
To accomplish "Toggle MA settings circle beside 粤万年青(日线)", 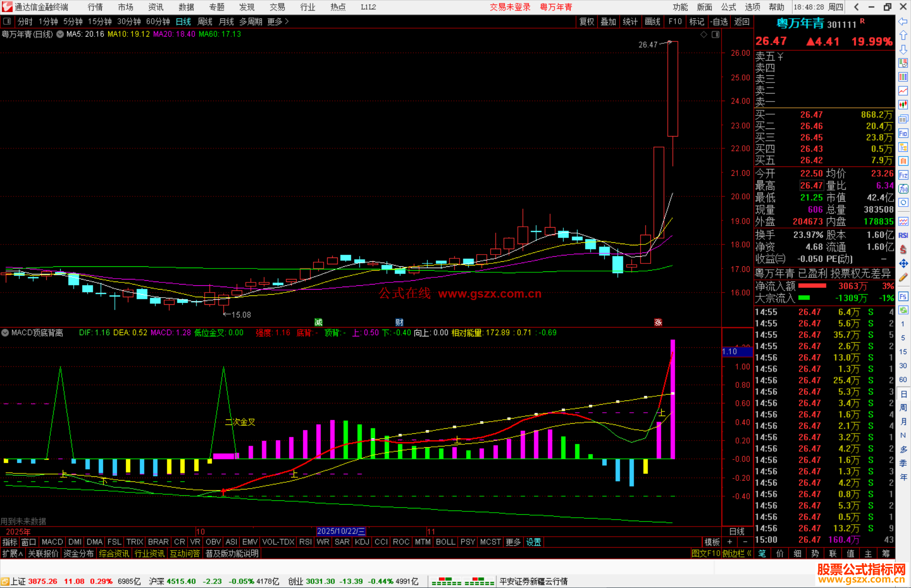I will tap(60, 35).
